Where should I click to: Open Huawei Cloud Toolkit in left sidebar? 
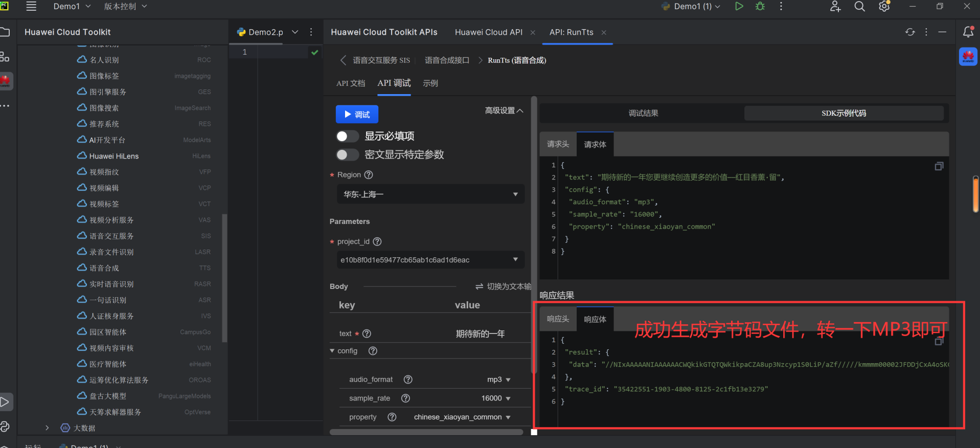5,81
